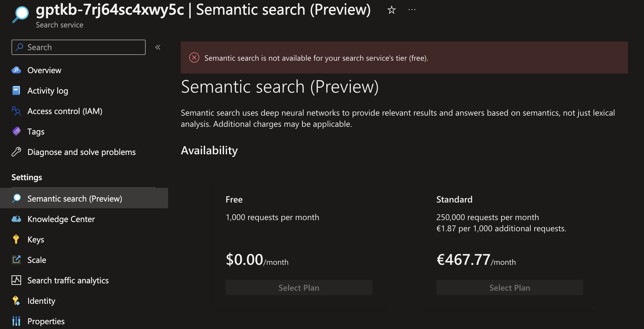Screen dimensions: 644x329
Task: Select Plan under the Standard tier
Action: (x=510, y=287)
